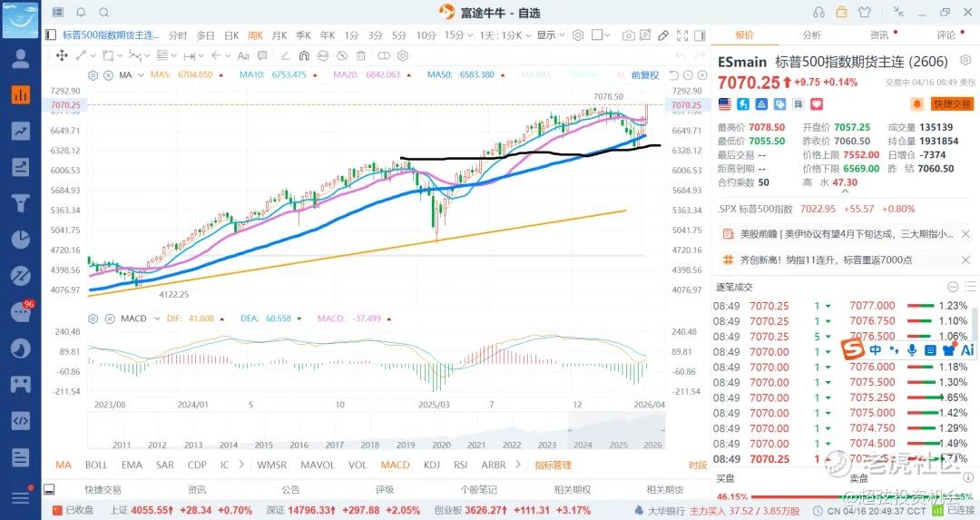Screen dimensions: 980x520
Task: Remove the MACD indicator with its X
Action: (x=110, y=319)
